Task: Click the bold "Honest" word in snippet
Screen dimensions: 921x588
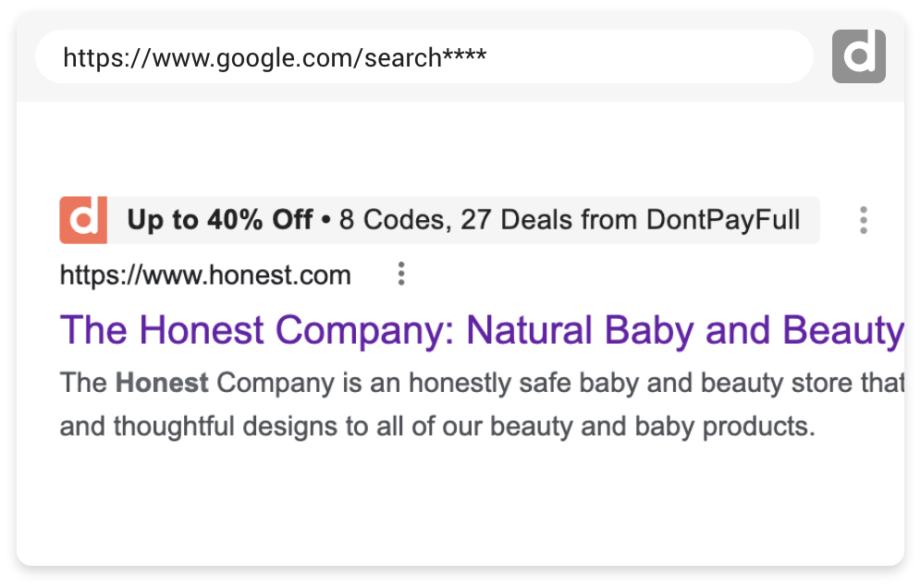Action: coord(162,383)
